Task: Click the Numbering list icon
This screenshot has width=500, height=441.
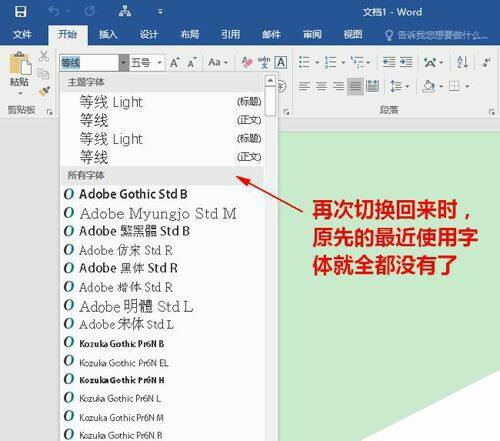Action: click(x=330, y=62)
